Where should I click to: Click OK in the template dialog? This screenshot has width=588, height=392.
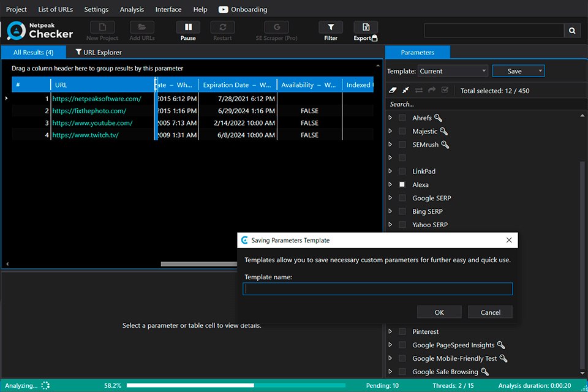coord(439,312)
